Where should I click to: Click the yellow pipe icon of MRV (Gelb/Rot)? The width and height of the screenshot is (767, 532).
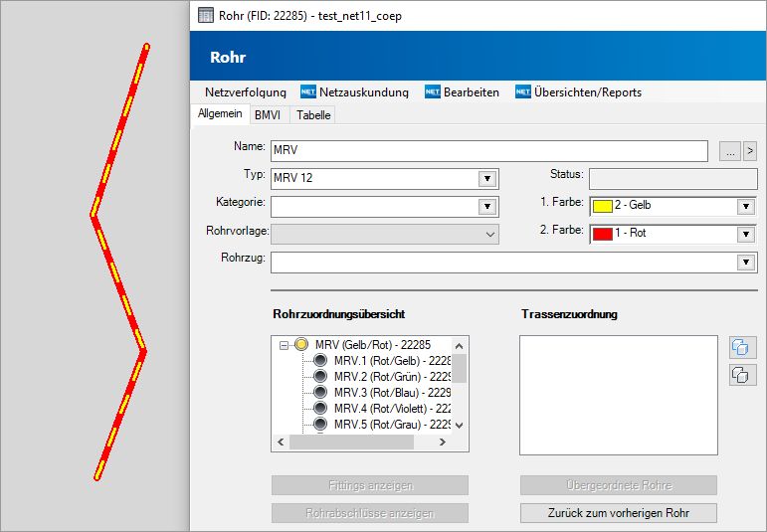click(301, 344)
